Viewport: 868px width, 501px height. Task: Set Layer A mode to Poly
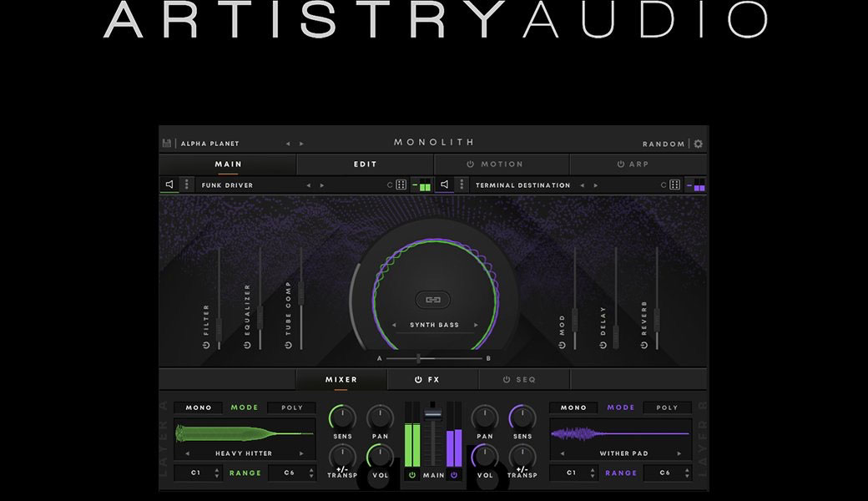[292, 407]
